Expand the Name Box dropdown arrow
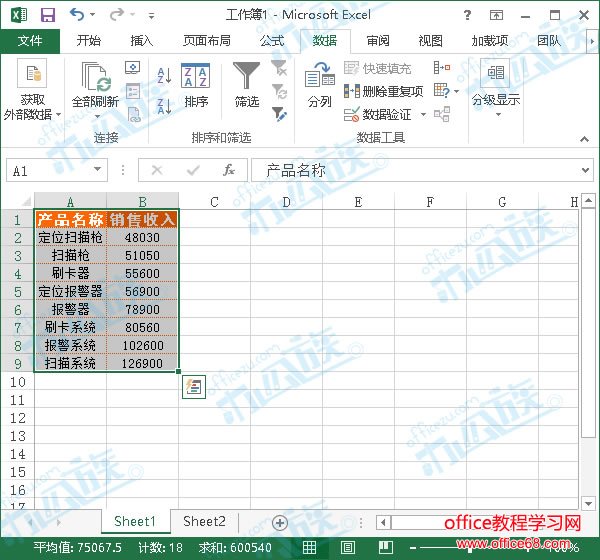The image size is (600, 560). (98, 169)
